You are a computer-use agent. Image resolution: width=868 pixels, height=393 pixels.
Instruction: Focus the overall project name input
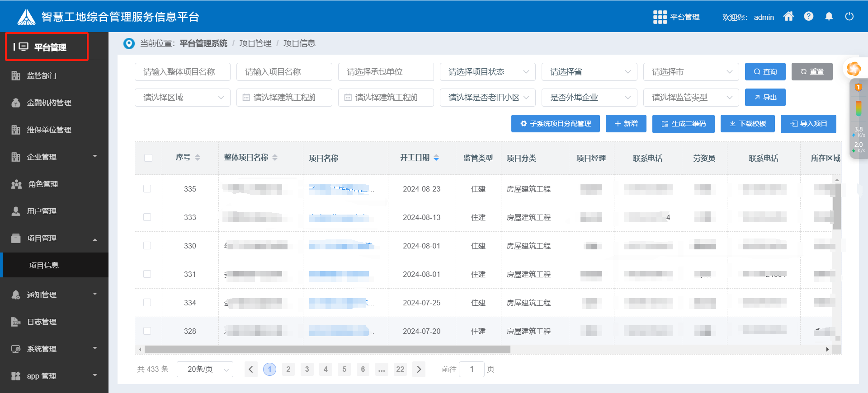(x=183, y=72)
